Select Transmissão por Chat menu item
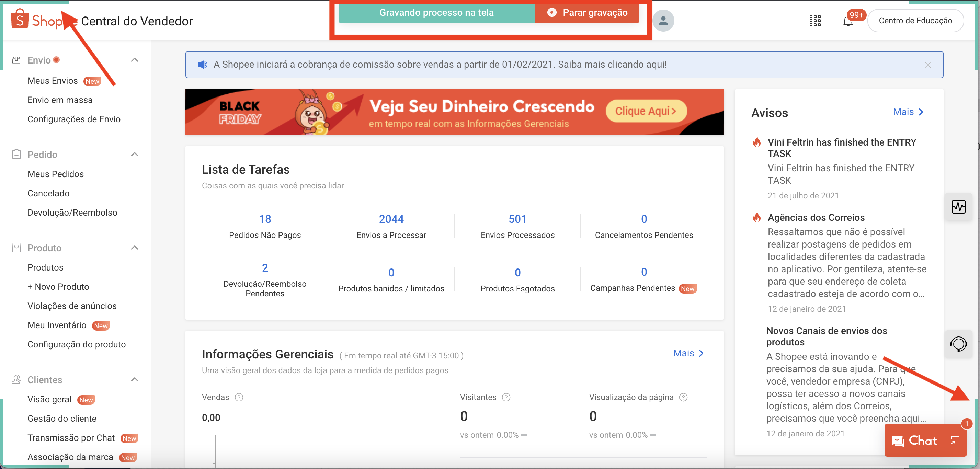980x469 pixels. click(71, 438)
